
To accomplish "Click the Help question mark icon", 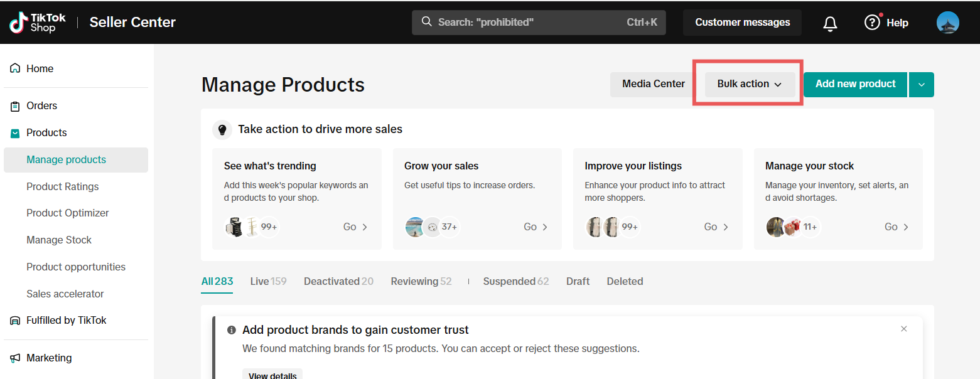I will [x=872, y=23].
